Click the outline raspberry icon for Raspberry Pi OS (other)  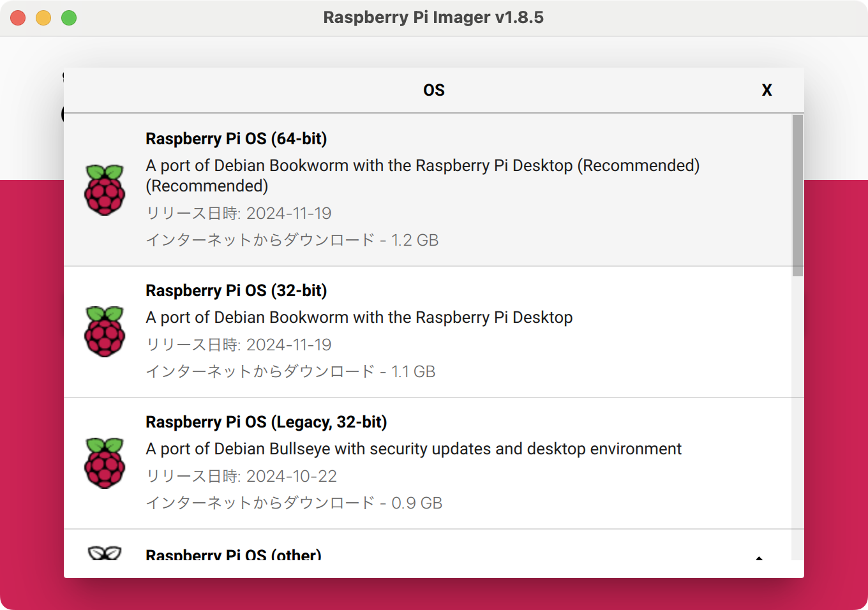click(105, 553)
